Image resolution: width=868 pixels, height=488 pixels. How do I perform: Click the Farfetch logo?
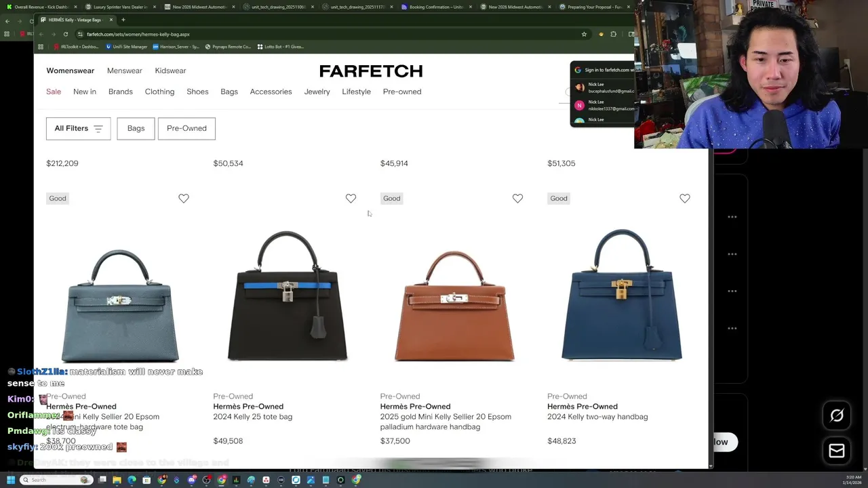pyautogui.click(x=371, y=71)
